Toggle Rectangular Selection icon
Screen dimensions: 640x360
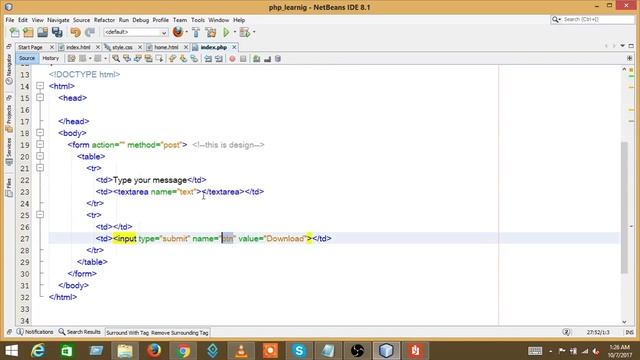[159, 59]
